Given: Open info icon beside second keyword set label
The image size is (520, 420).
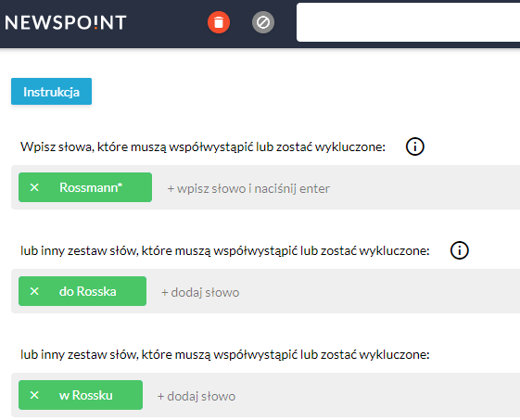Looking at the screenshot, I should pyautogui.click(x=460, y=250).
